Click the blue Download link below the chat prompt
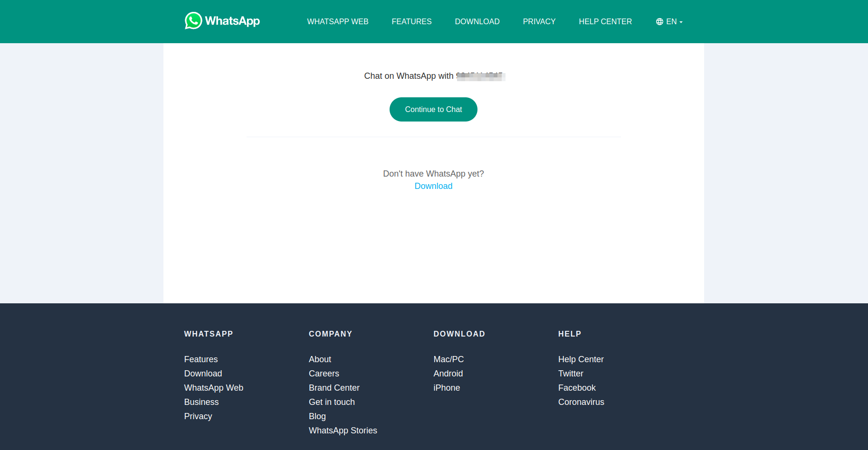Viewport: 868px width, 450px height. (x=433, y=186)
